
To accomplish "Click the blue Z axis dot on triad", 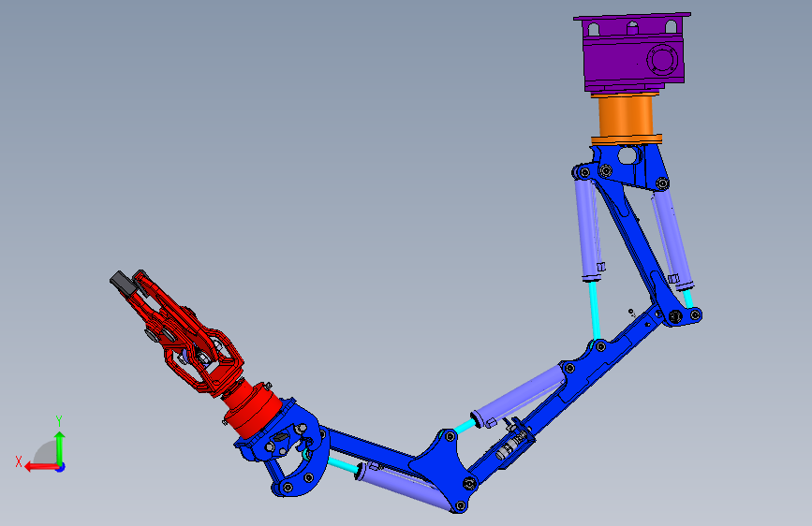I will (61, 467).
